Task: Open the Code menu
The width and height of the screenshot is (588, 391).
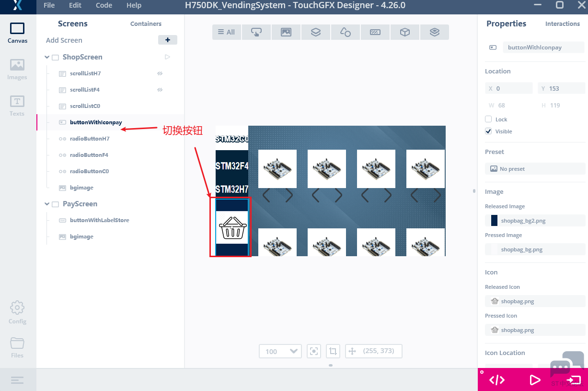Action: point(104,5)
